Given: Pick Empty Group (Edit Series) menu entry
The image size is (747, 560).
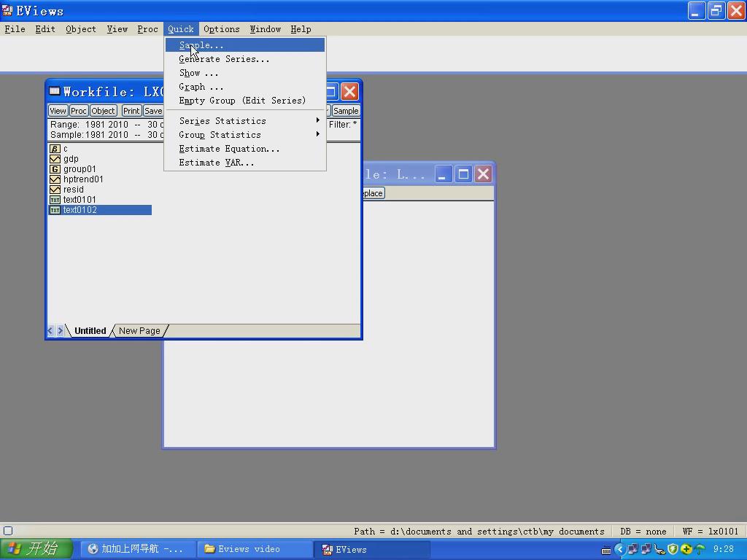Looking at the screenshot, I should point(245,101).
